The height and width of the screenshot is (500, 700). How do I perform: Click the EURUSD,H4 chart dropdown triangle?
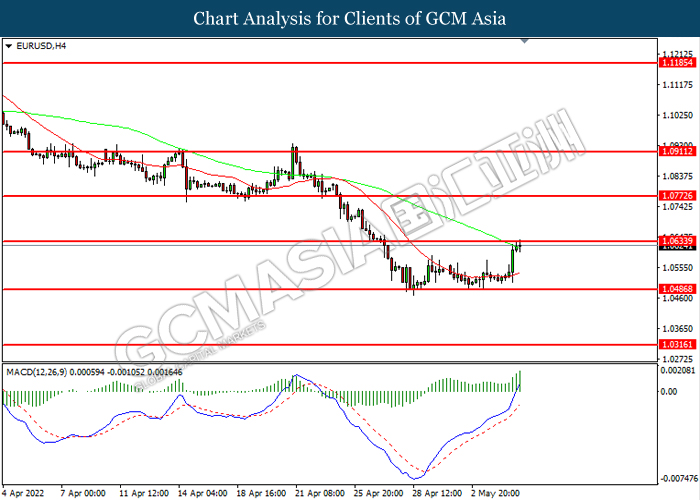tap(8, 46)
